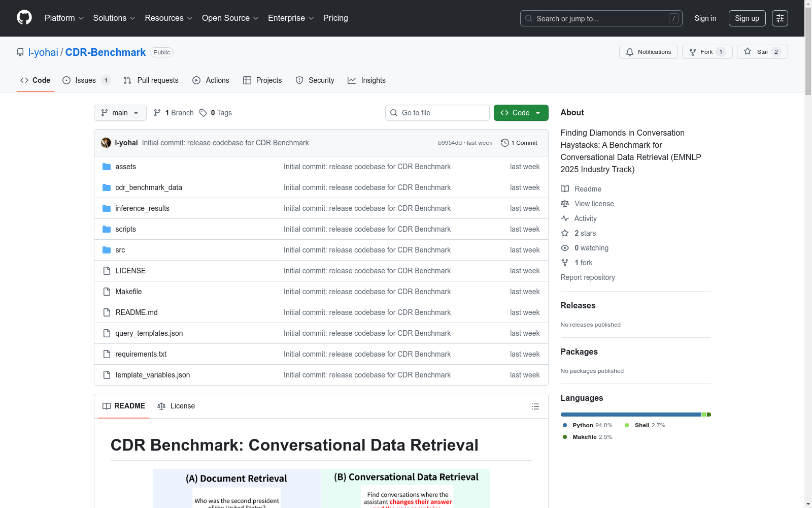Open the Projects tab

[262, 80]
